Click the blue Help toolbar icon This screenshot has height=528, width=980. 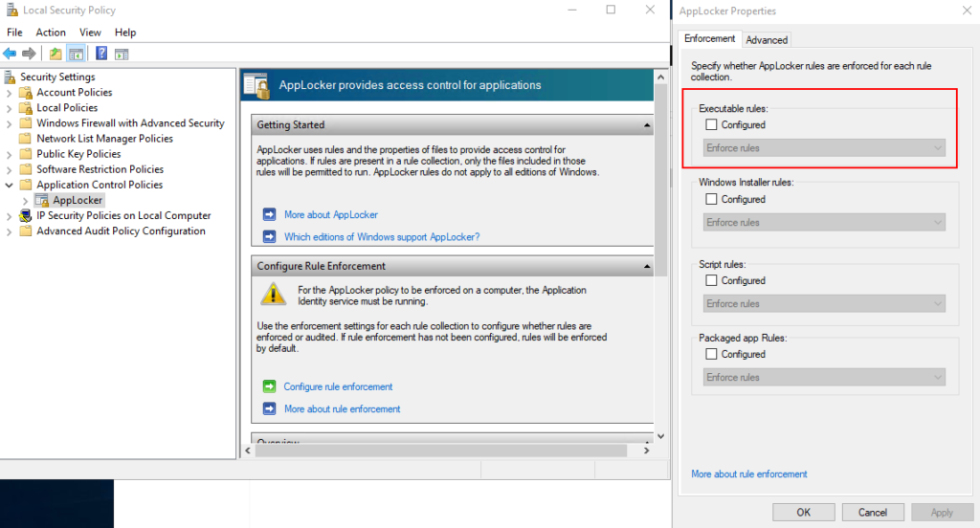[101, 54]
